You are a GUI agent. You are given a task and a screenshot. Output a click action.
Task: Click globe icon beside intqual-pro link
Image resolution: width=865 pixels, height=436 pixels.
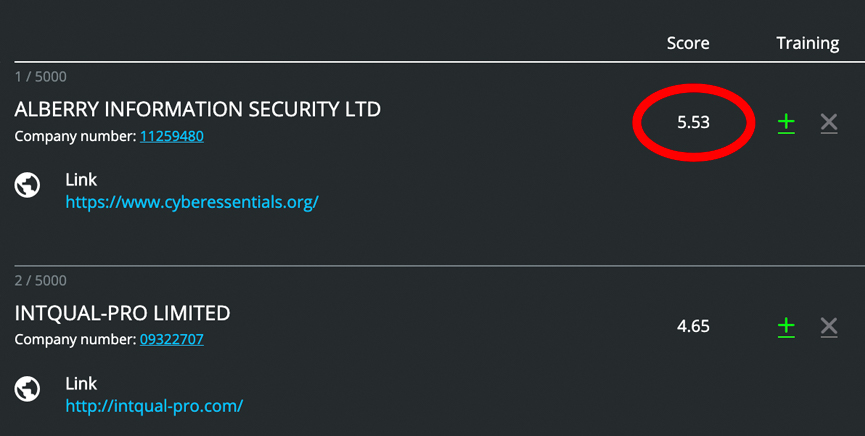pos(27,389)
